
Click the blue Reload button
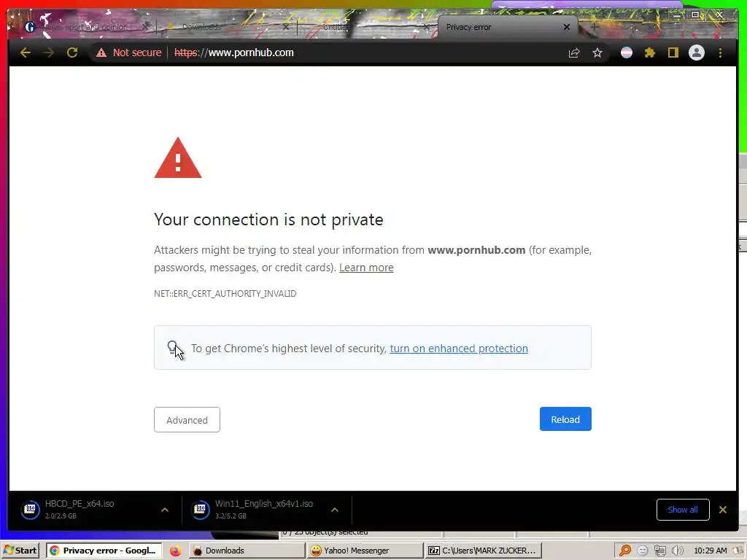[565, 419]
